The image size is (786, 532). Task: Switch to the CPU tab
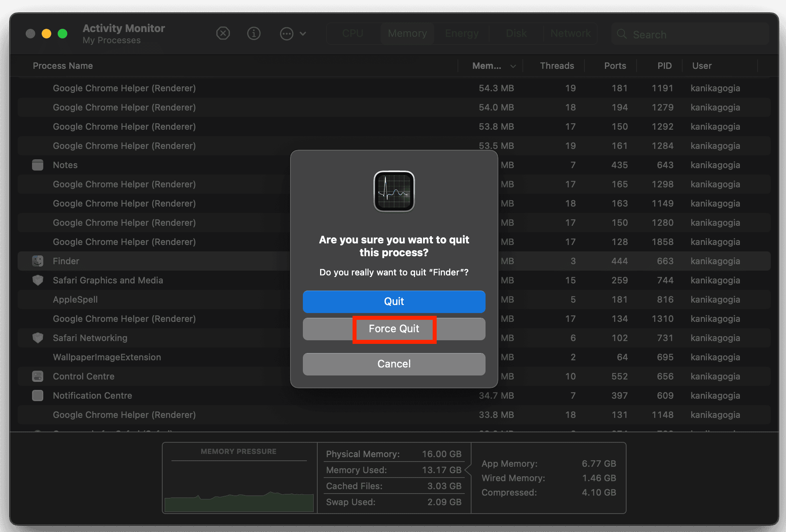point(353,34)
